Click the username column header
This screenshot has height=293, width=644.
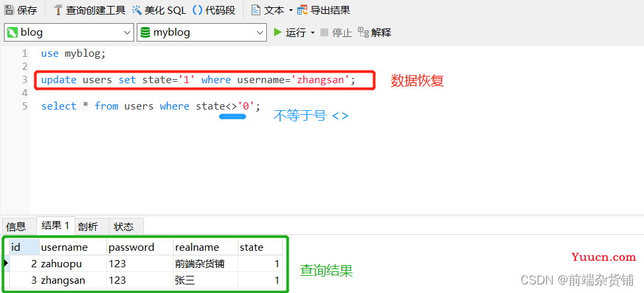pos(73,247)
